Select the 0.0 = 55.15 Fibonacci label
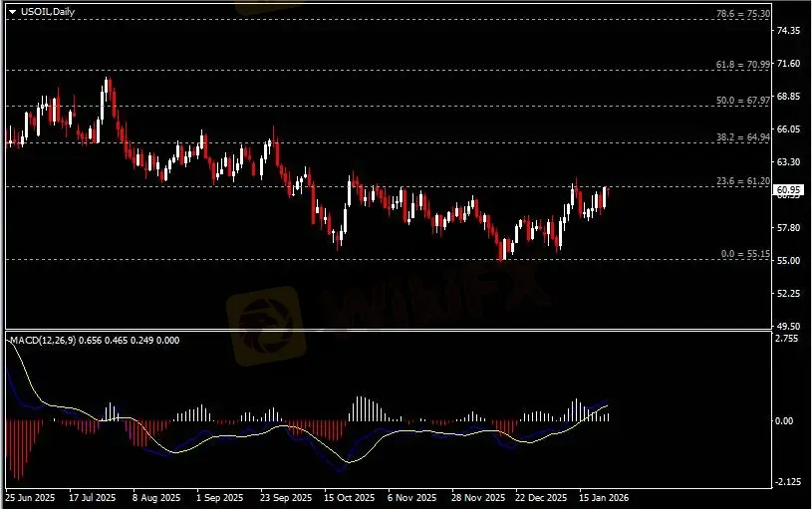 [745, 254]
